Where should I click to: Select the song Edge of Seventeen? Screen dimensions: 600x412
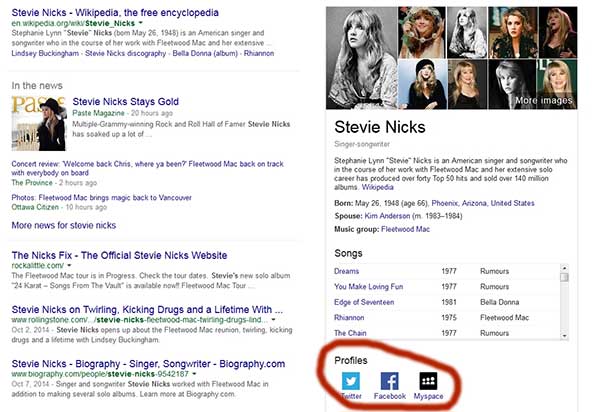[x=364, y=302]
